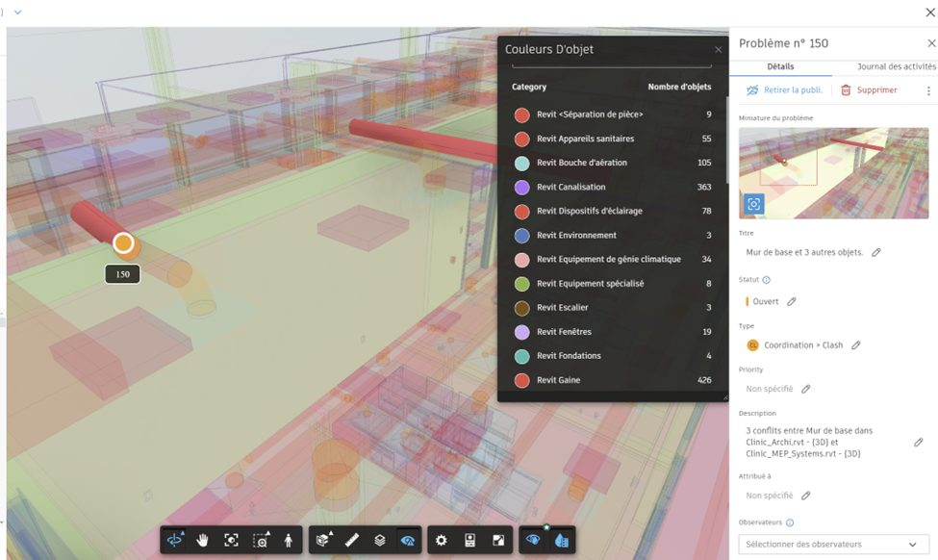Open viewer Settings gear icon
The height and width of the screenshot is (560, 938).
coord(442,540)
